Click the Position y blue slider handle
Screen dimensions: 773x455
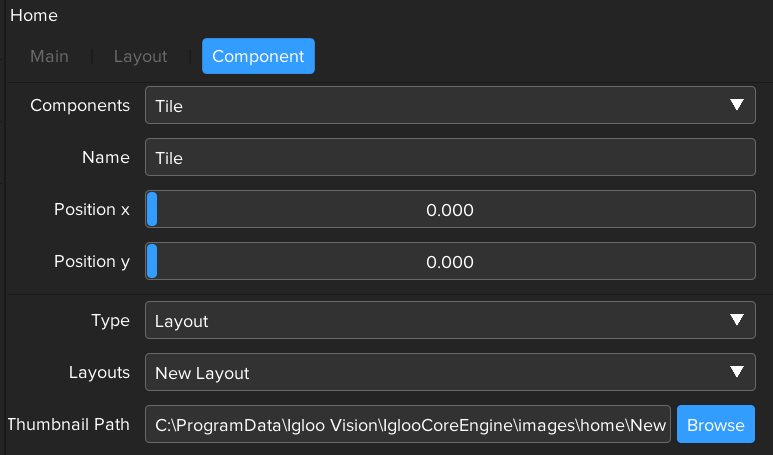point(152,262)
